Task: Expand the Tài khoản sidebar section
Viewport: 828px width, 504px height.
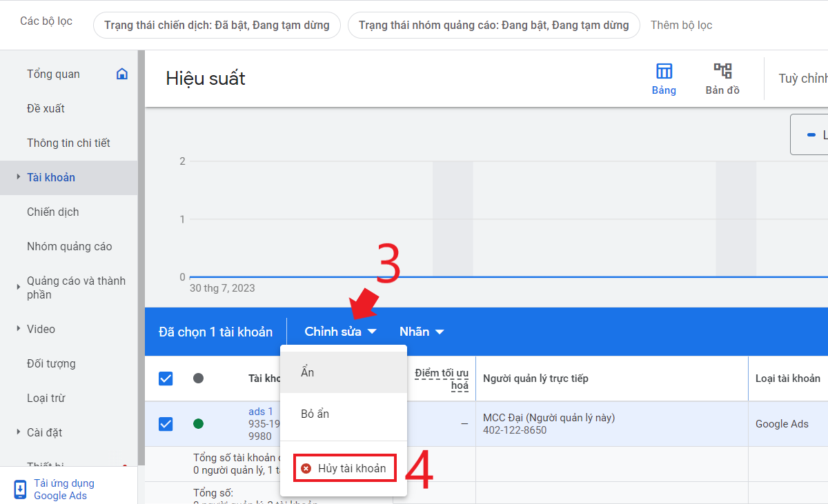Action: (19, 177)
